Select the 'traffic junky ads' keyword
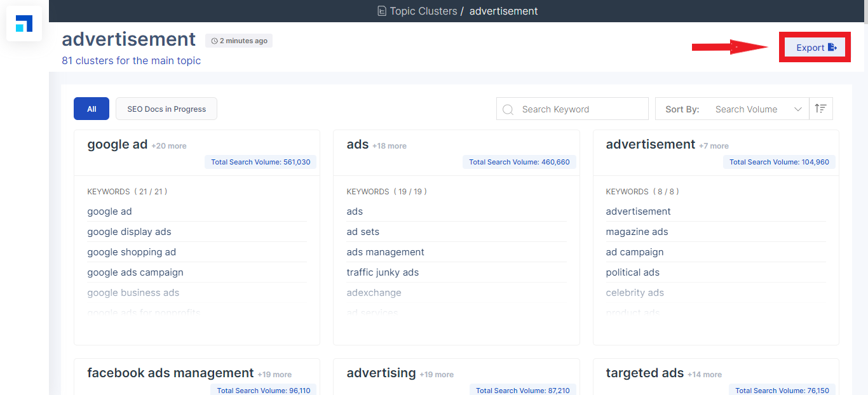Image resolution: width=868 pixels, height=395 pixels. 383,272
